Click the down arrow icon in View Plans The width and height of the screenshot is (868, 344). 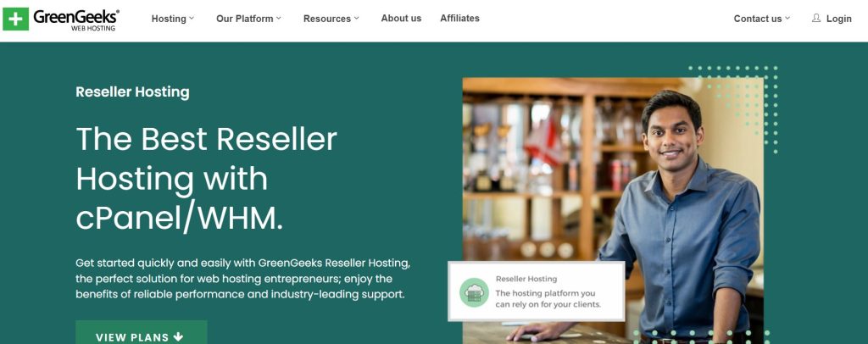pos(178,337)
